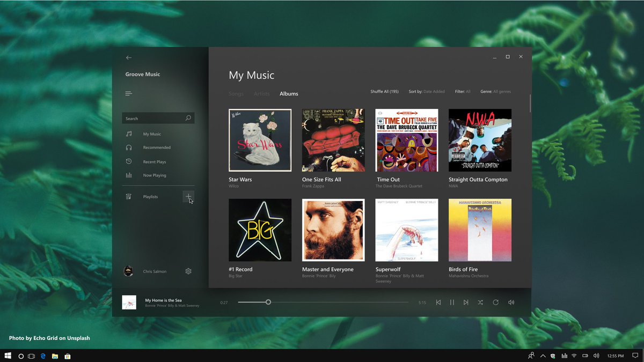Click the Chris Salmon profile avatar
This screenshot has height=362, width=644.
(128, 271)
